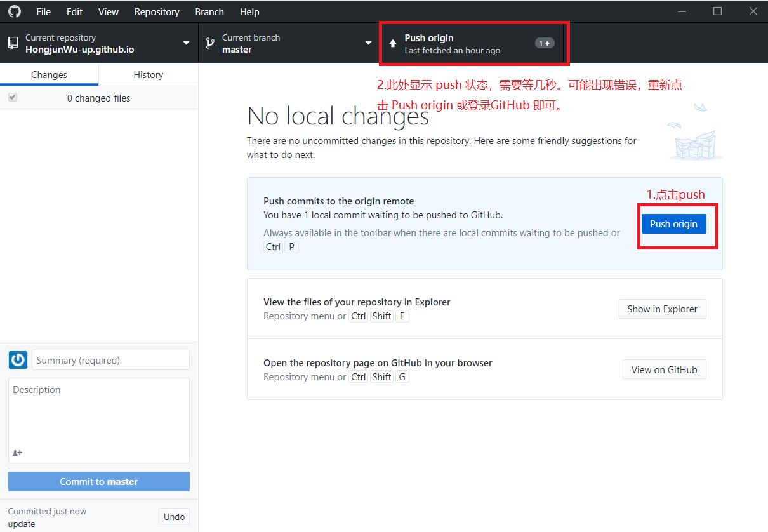Expand the Current repository dropdown arrow

pos(186,43)
